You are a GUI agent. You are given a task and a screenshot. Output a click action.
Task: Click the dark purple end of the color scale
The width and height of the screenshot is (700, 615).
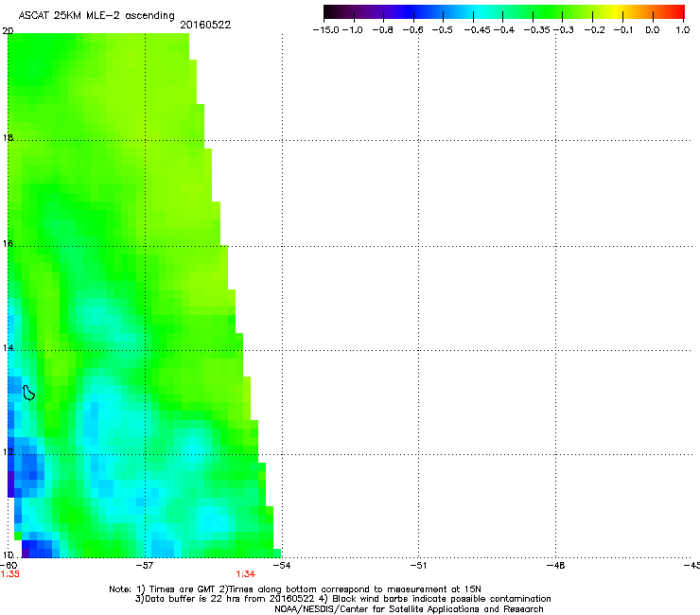coord(330,11)
